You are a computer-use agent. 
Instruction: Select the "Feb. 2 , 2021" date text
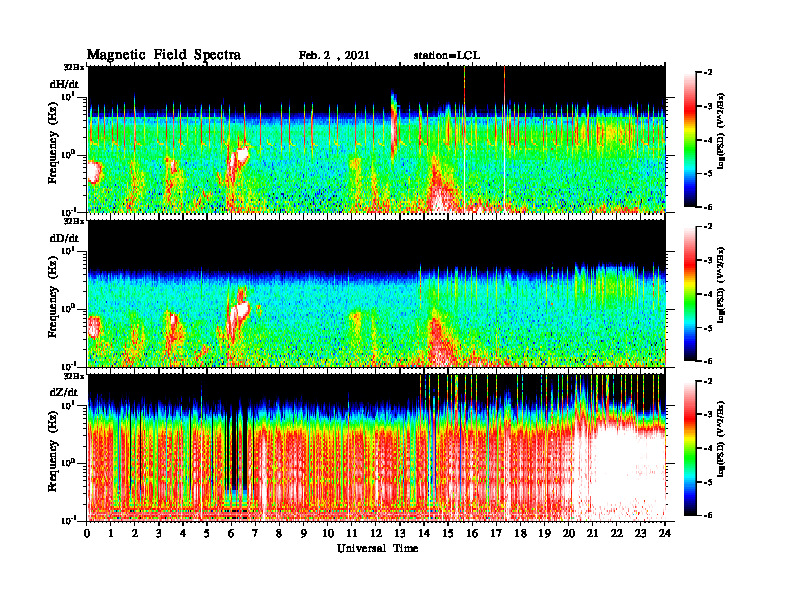pos(334,56)
